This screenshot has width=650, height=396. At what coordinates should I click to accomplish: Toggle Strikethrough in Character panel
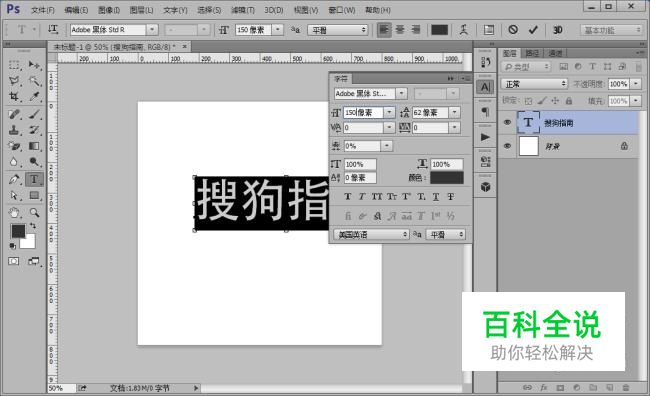pos(451,197)
